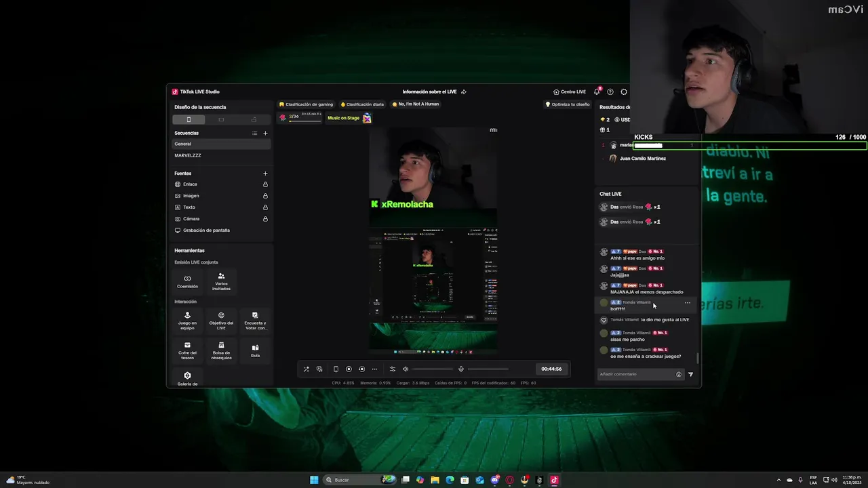Image resolution: width=868 pixels, height=488 pixels.
Task: Select the MARVELZZZ sequence
Action: pyautogui.click(x=222, y=155)
